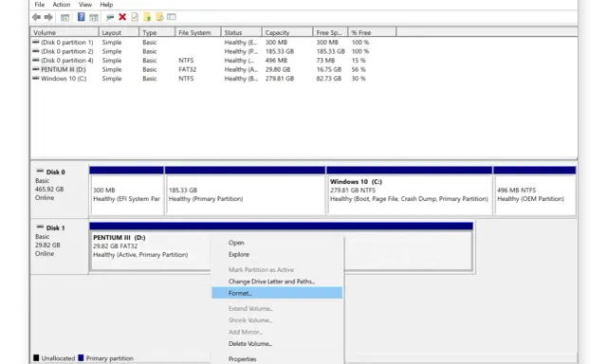Viewport: 607px width, 364px height.
Task: Click the disk icon next to Disk 1 label
Action: (40, 227)
